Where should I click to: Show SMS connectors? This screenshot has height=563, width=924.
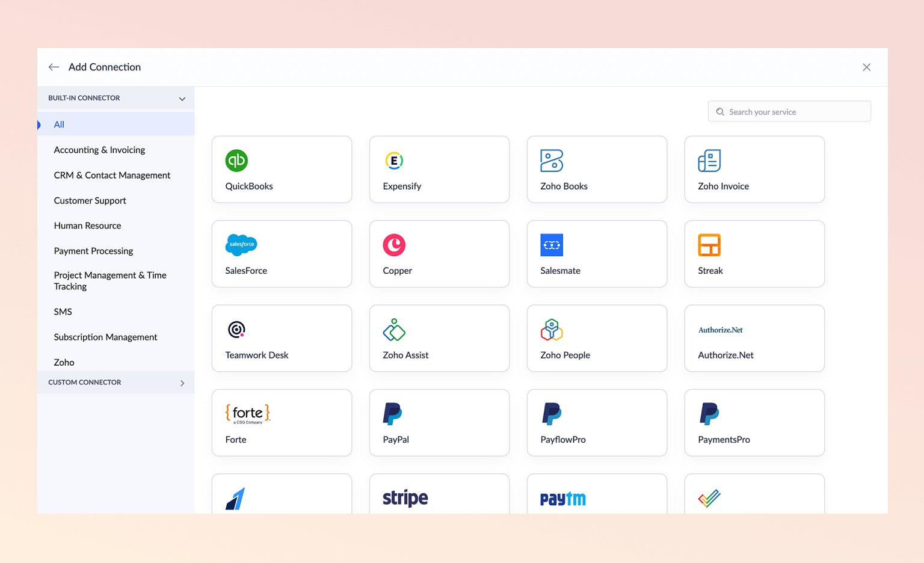tap(63, 312)
